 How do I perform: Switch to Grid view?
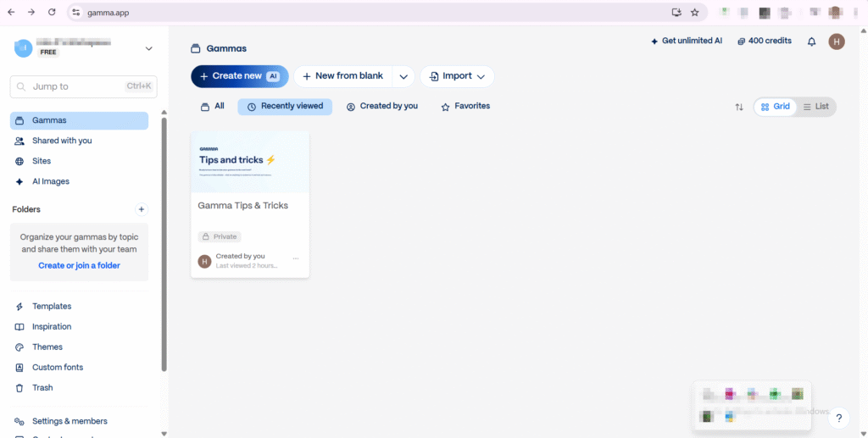pos(775,107)
